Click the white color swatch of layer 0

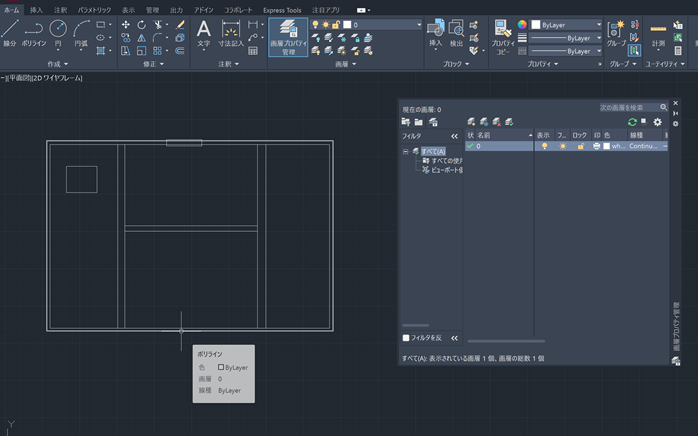coord(606,146)
